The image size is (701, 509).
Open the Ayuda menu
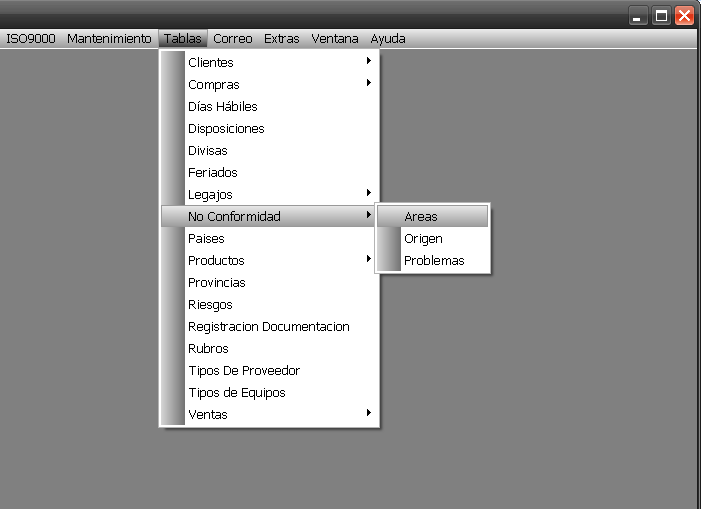388,39
